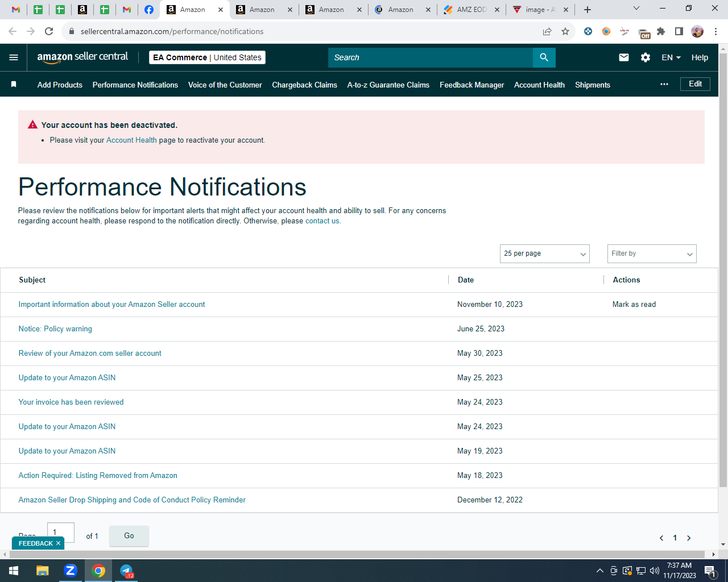The width and height of the screenshot is (728, 582).
Task: Open a new browser tab
Action: [x=588, y=10]
